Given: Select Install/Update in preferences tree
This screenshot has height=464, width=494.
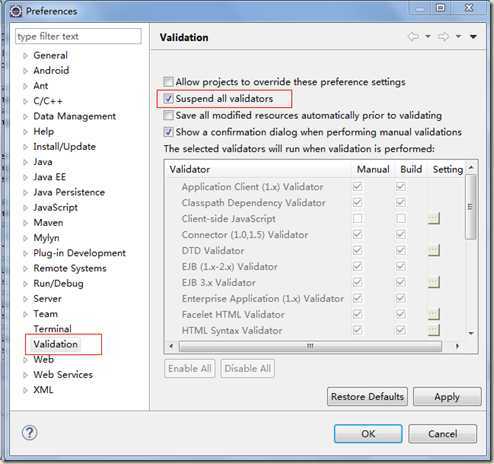Looking at the screenshot, I should pos(64,147).
